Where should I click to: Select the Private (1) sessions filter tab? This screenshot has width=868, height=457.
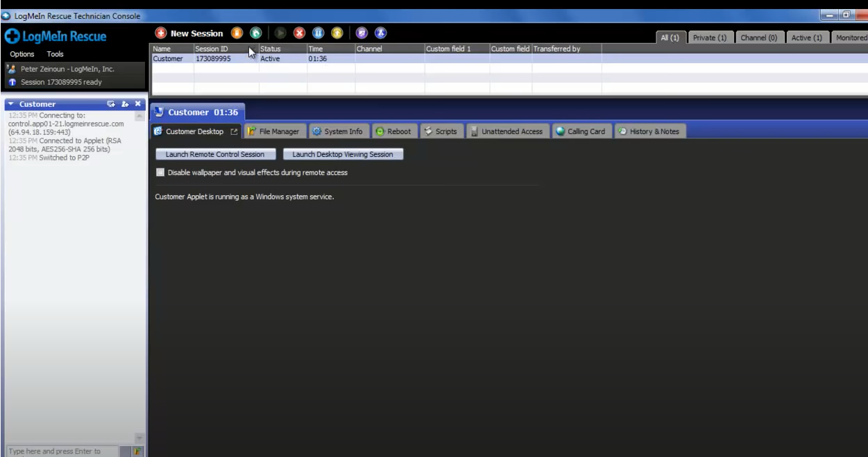click(709, 38)
